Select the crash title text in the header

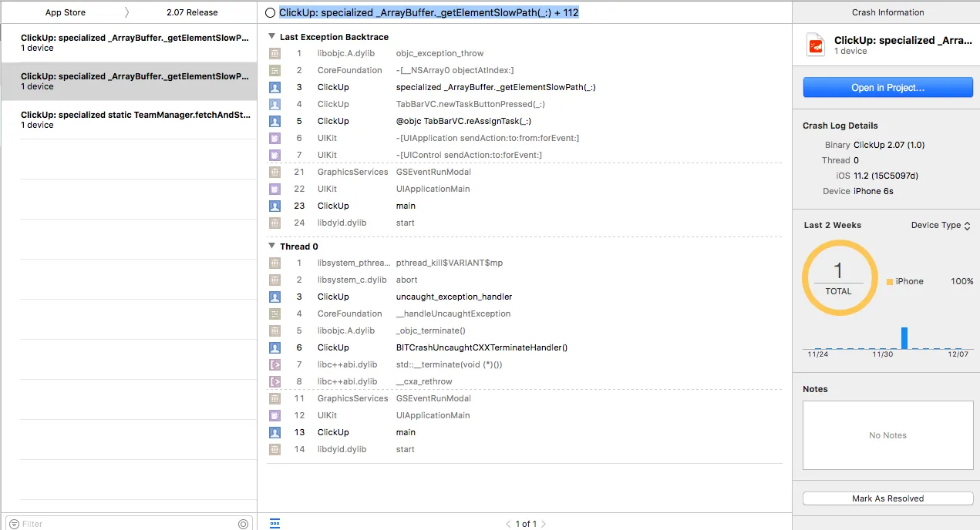point(429,13)
